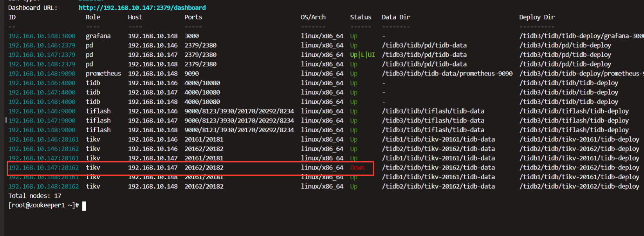Click the shell prompt cursor
The image size is (644, 236).
tap(84, 206)
